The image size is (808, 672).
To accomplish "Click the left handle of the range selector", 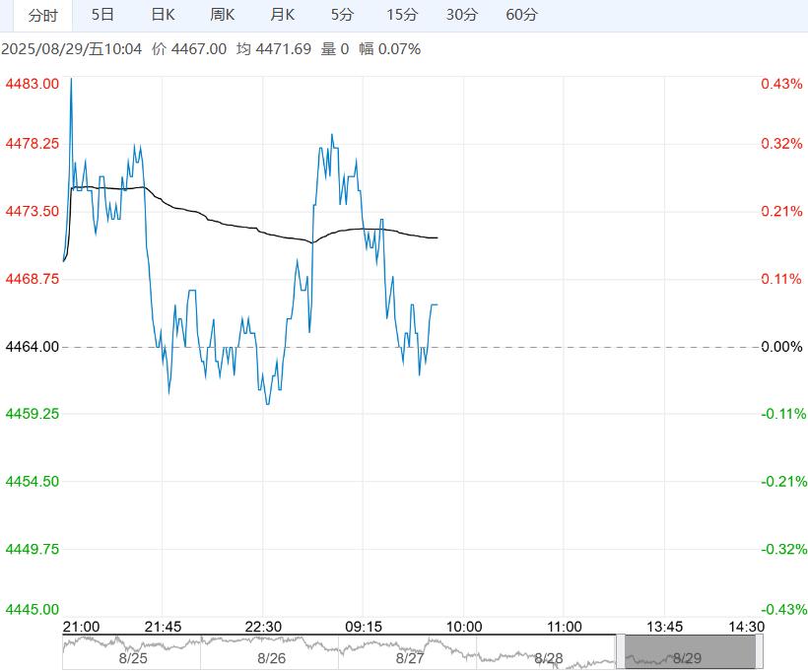I will [x=621, y=652].
